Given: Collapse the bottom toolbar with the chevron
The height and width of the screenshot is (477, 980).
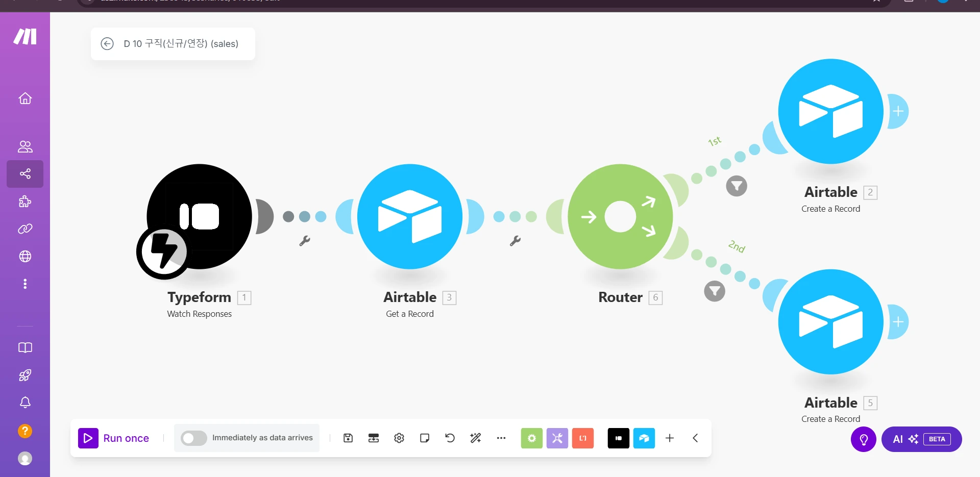Looking at the screenshot, I should pos(695,438).
